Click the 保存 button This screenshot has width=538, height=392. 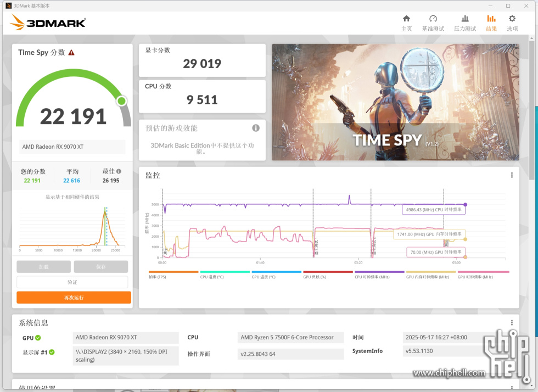[x=101, y=267]
